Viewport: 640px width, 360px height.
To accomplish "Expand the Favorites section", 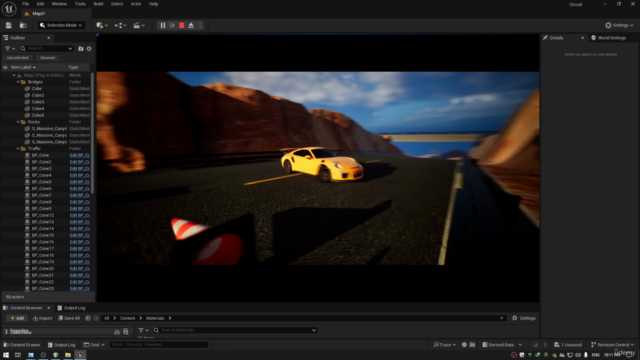I will 7,331.
